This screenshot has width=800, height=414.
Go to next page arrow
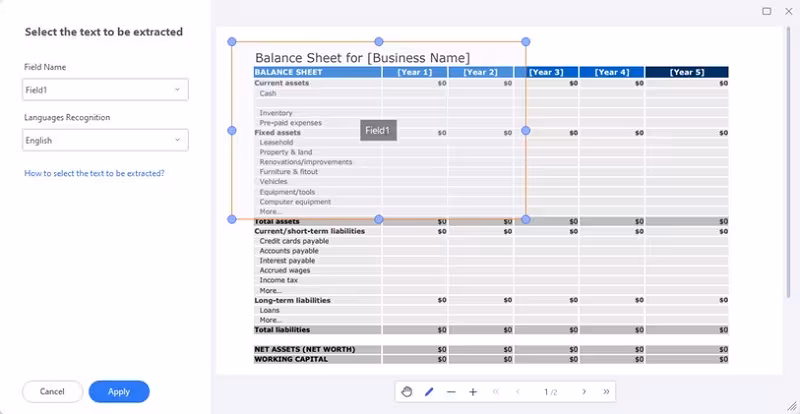(x=584, y=392)
